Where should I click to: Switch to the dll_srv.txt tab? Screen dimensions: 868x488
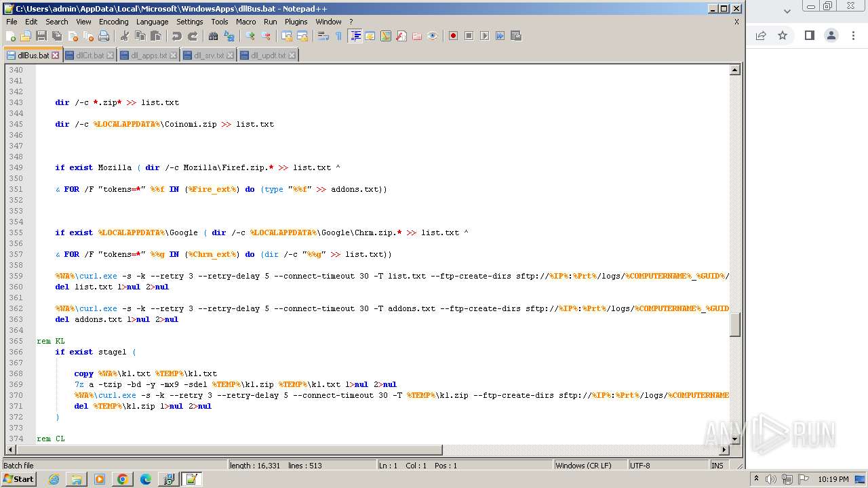[x=209, y=56]
